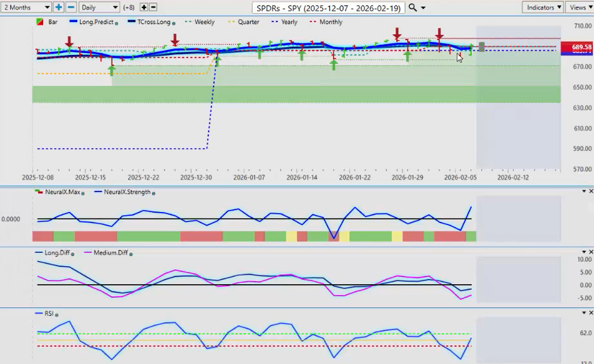Image resolution: width=594 pixels, height=364 pixels.
Task: Open the arrow next to search icon
Action: (424, 8)
